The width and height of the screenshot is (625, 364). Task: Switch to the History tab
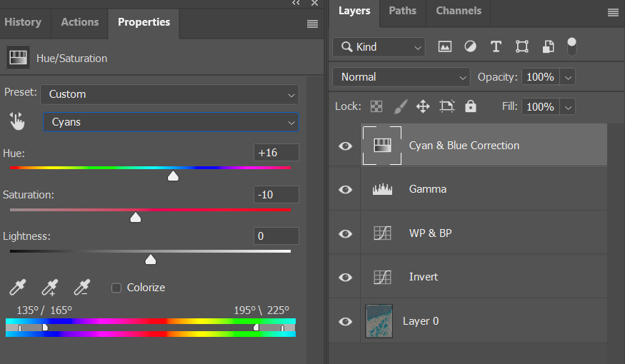click(23, 22)
